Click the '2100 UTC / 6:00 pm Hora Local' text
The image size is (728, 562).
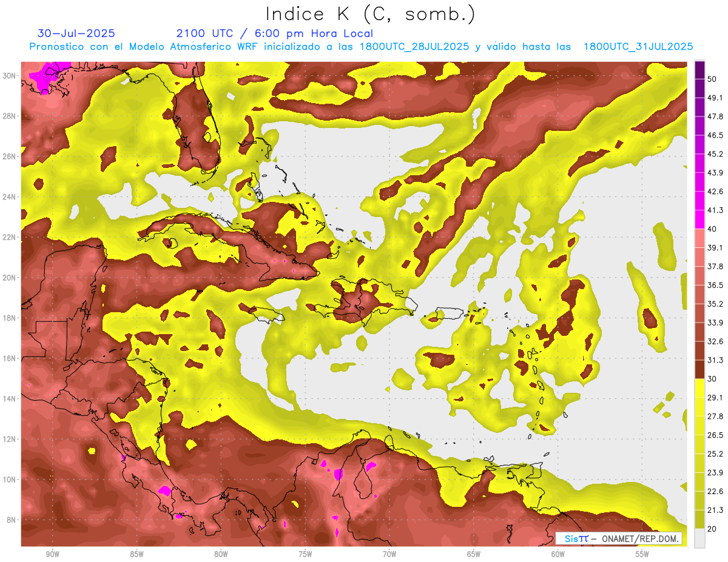pos(274,33)
